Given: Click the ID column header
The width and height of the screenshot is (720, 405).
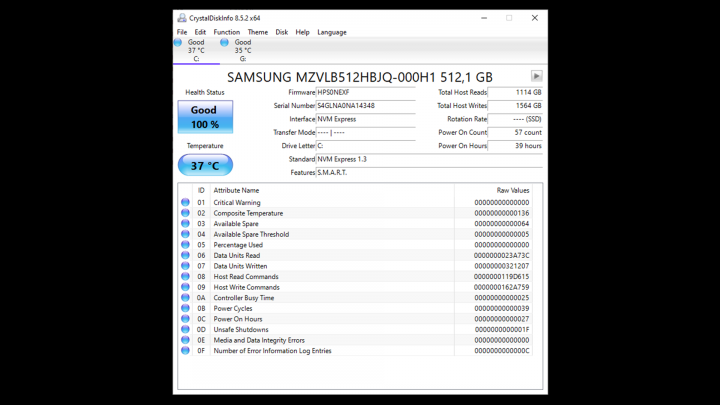Looking at the screenshot, I should click(201, 190).
